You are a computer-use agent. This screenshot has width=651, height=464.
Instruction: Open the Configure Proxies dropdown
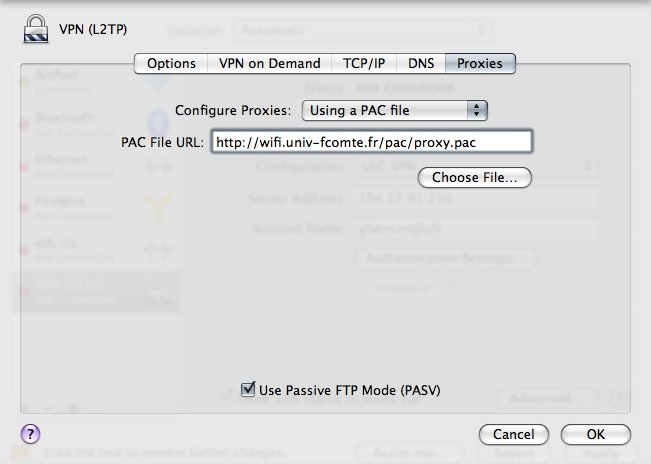click(395, 109)
